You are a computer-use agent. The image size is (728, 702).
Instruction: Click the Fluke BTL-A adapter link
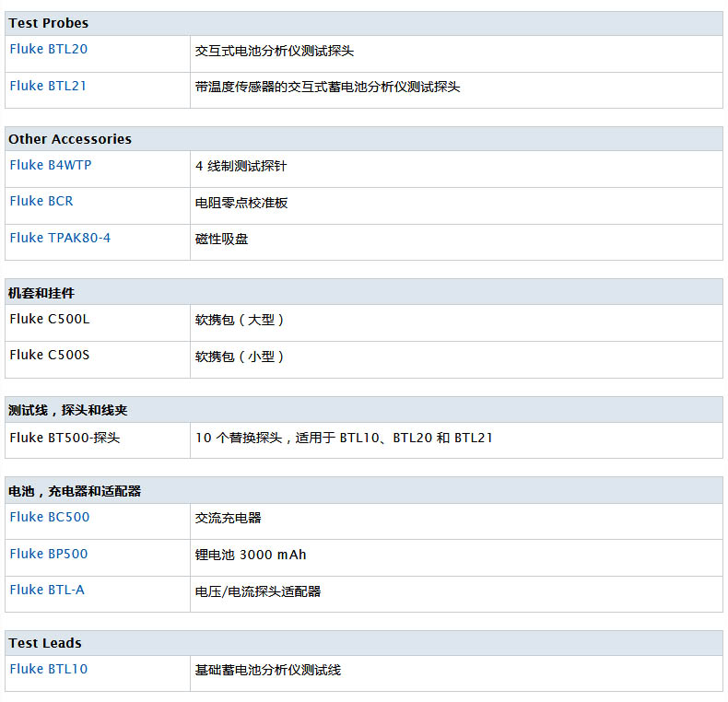(47, 590)
